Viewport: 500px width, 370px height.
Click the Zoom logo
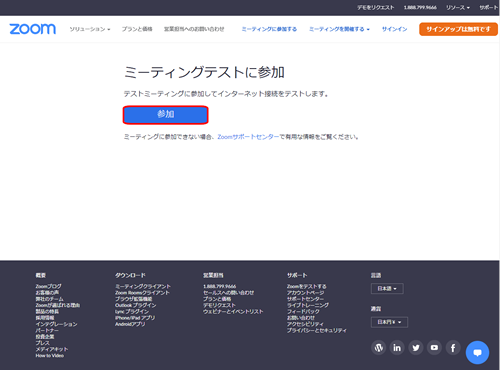point(32,29)
